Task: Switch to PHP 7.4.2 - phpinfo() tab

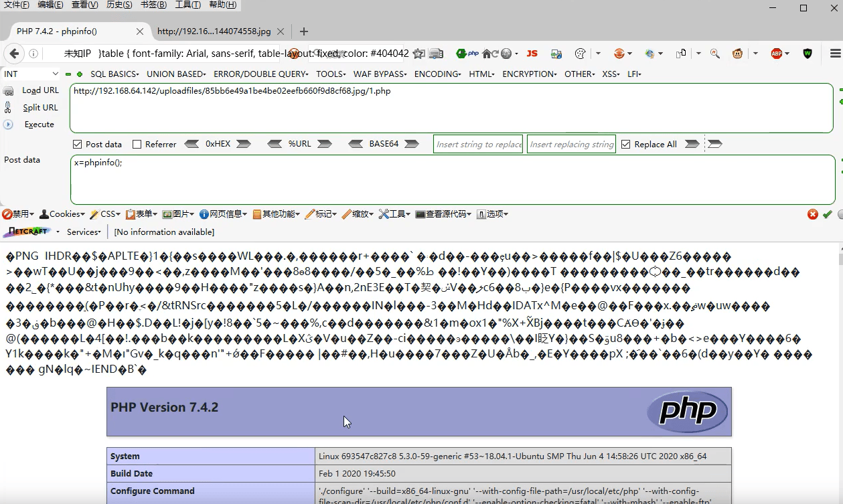Action: point(75,31)
